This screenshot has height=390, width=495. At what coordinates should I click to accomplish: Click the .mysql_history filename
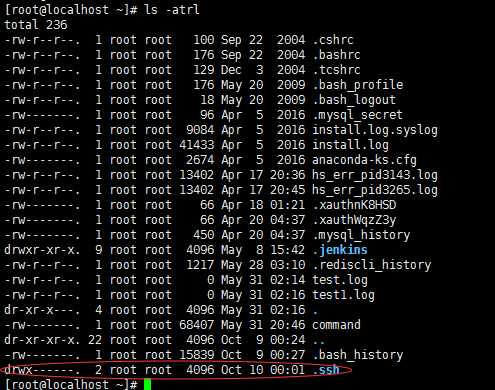[x=361, y=235]
